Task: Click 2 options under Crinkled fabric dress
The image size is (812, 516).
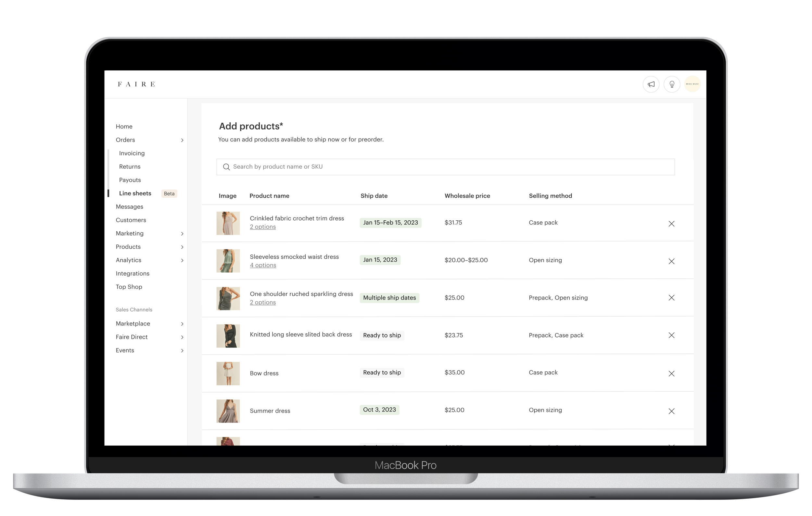Action: [x=263, y=227]
